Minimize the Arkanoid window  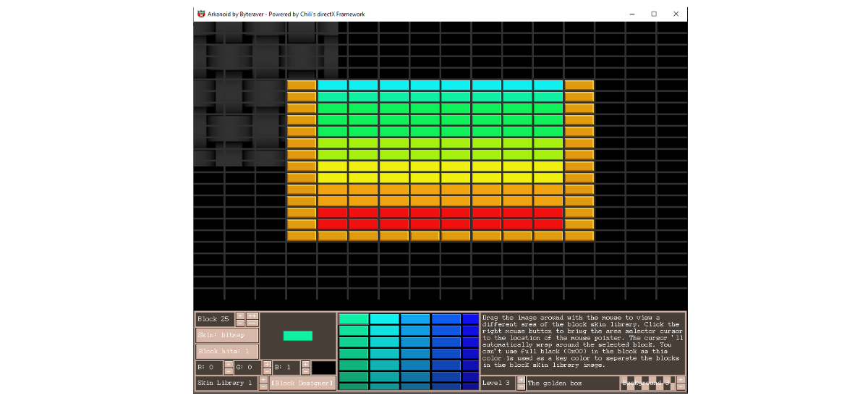631,14
